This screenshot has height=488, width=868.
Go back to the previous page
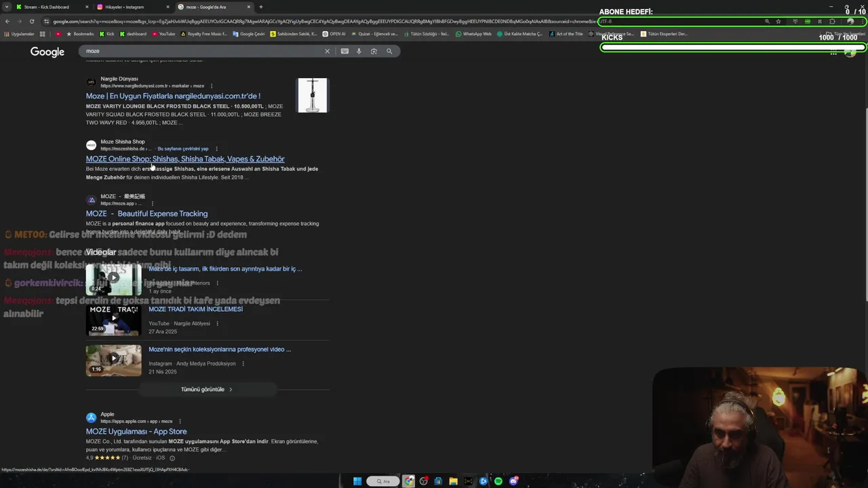click(x=7, y=21)
